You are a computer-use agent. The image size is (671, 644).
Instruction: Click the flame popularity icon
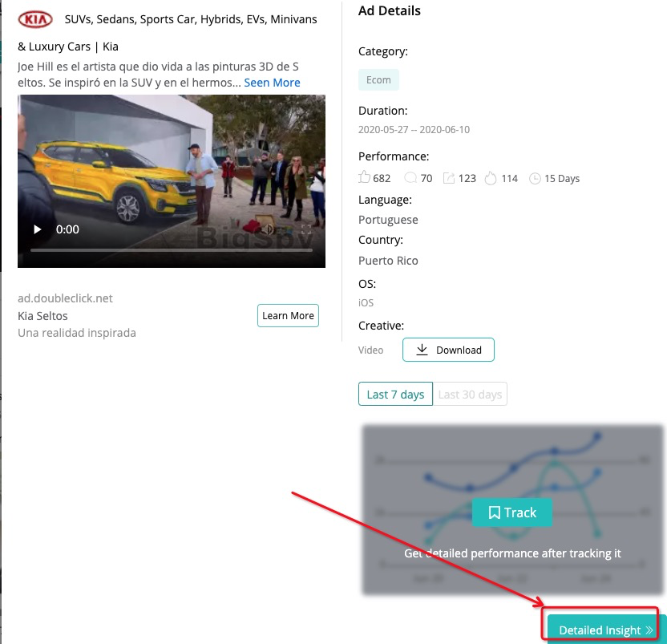[491, 178]
